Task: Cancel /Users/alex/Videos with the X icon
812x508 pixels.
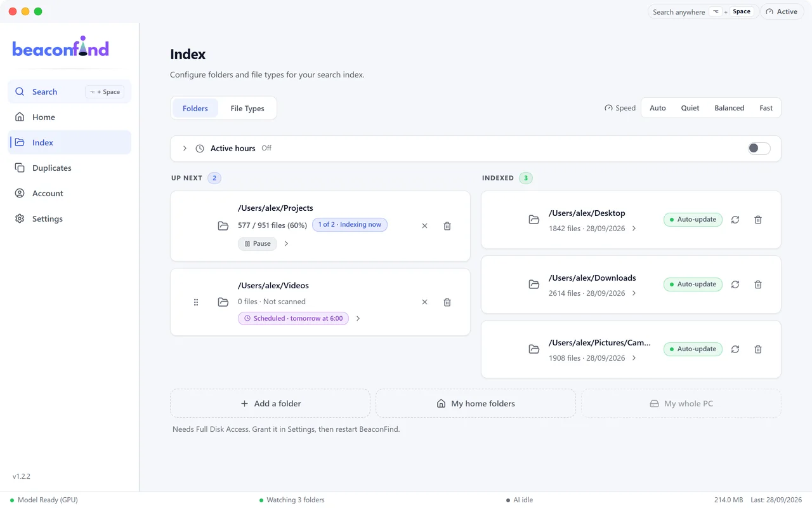Action: (x=424, y=302)
